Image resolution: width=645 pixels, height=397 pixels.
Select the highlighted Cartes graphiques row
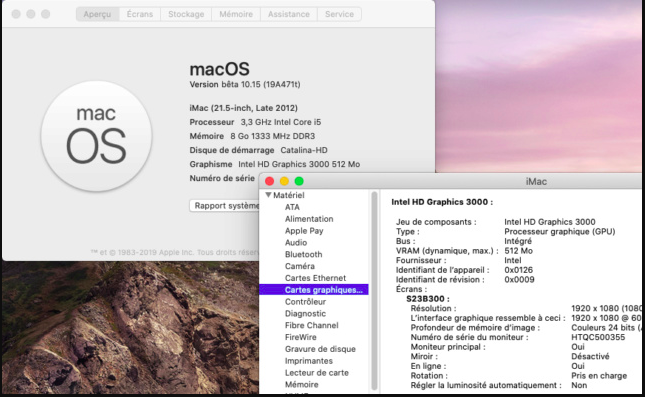click(x=314, y=290)
